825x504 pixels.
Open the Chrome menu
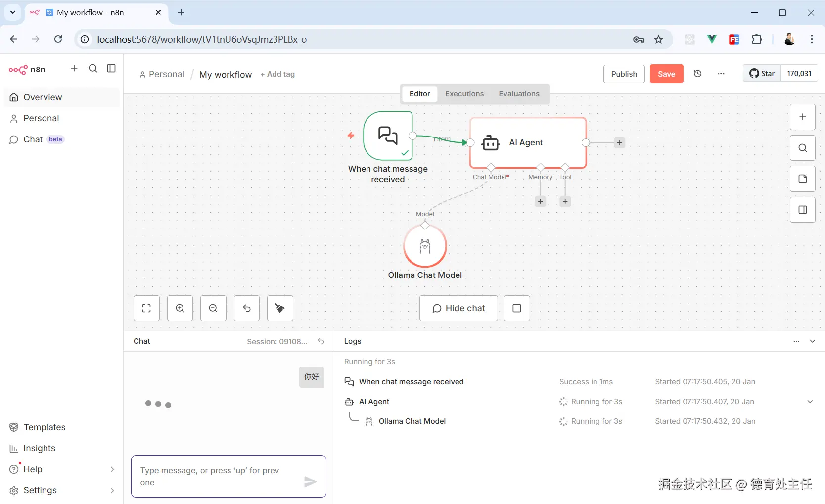point(812,39)
